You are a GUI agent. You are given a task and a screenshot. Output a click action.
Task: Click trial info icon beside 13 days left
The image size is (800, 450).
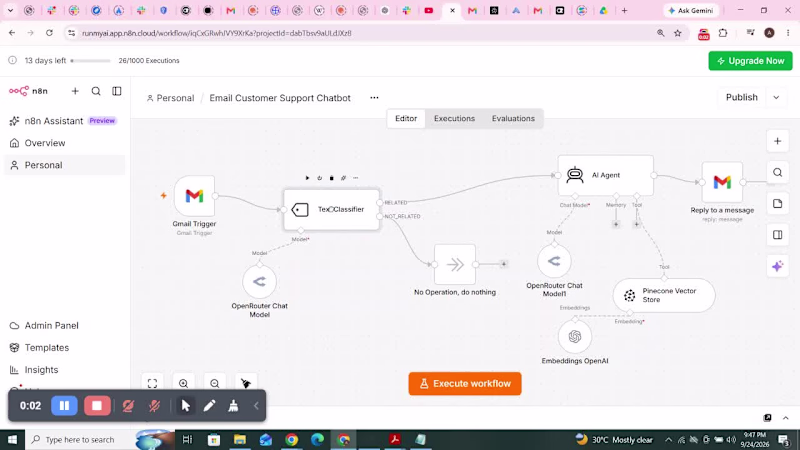point(12,60)
